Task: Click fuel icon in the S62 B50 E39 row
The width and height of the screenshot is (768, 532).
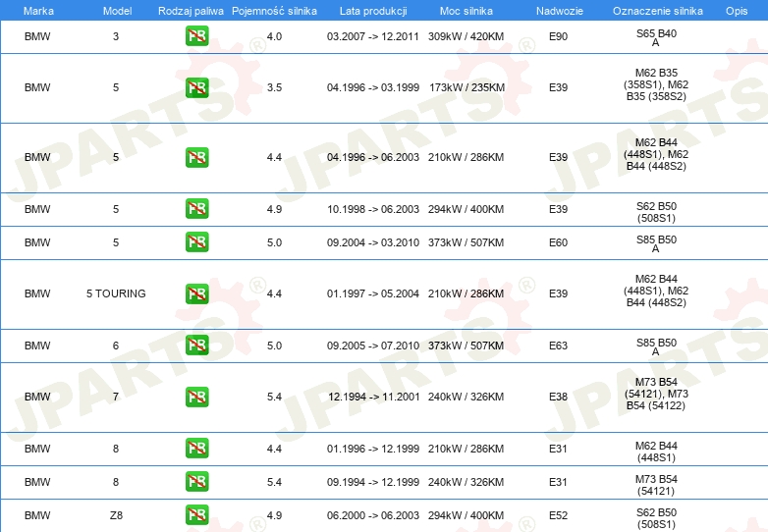Action: pyautogui.click(x=196, y=208)
